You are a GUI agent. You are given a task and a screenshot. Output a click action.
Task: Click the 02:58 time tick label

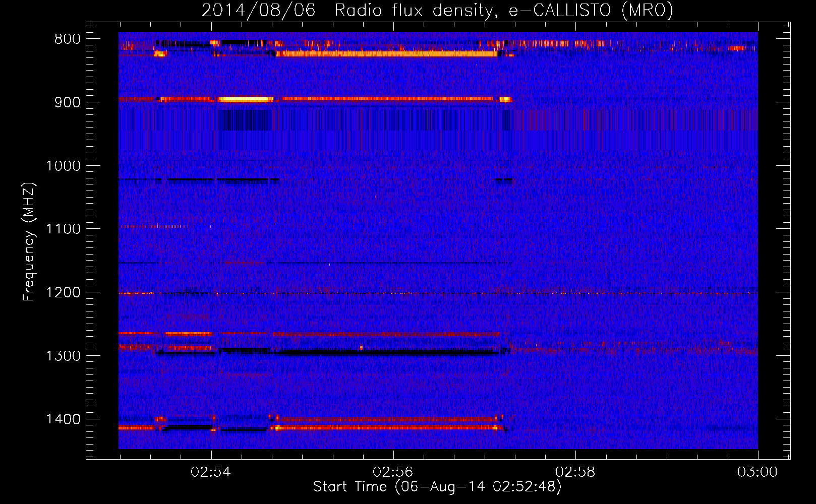[x=575, y=472]
